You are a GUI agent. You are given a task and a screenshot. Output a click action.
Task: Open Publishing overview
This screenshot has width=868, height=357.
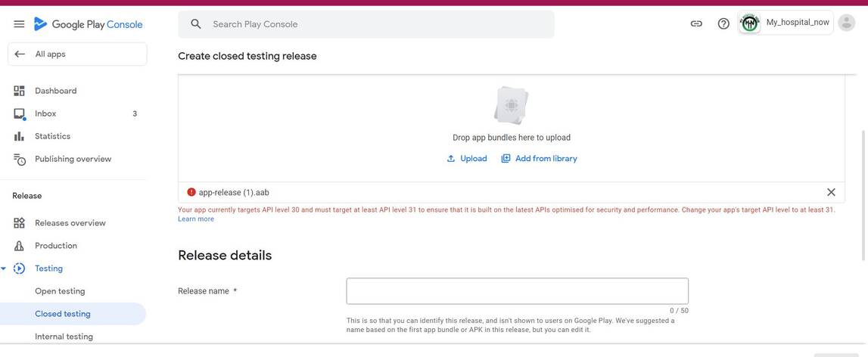(x=73, y=159)
